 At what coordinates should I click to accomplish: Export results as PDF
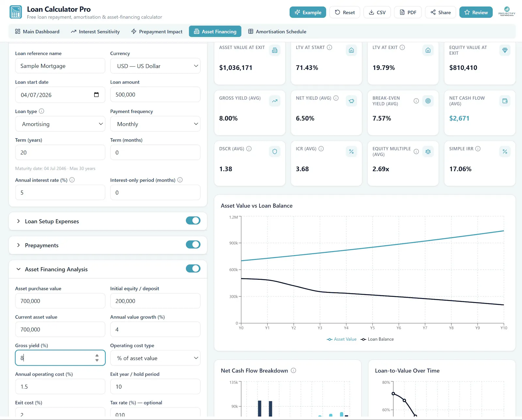coord(408,12)
